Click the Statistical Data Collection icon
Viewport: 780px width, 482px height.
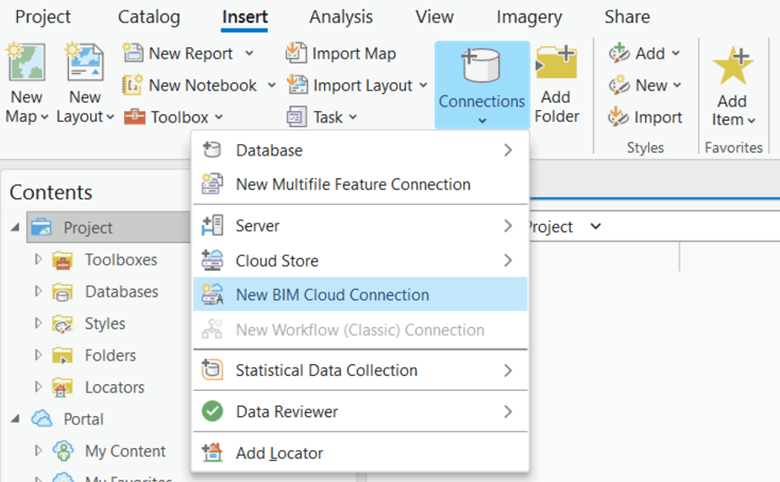pyautogui.click(x=212, y=370)
